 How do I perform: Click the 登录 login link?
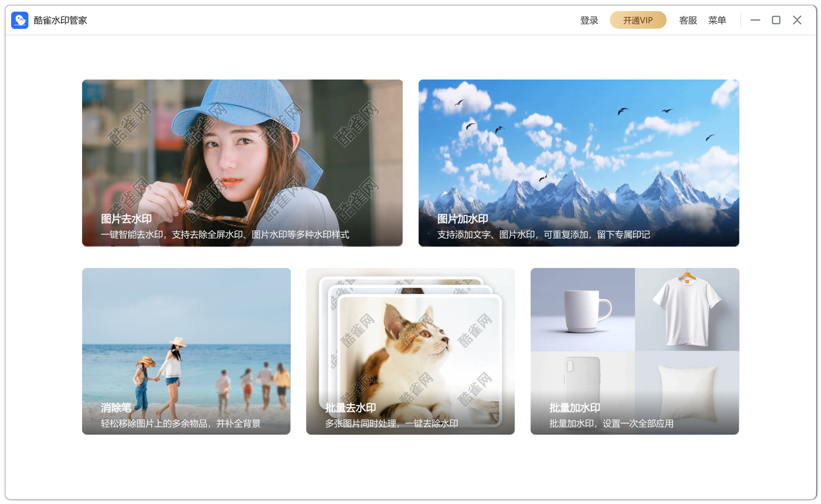coord(589,20)
